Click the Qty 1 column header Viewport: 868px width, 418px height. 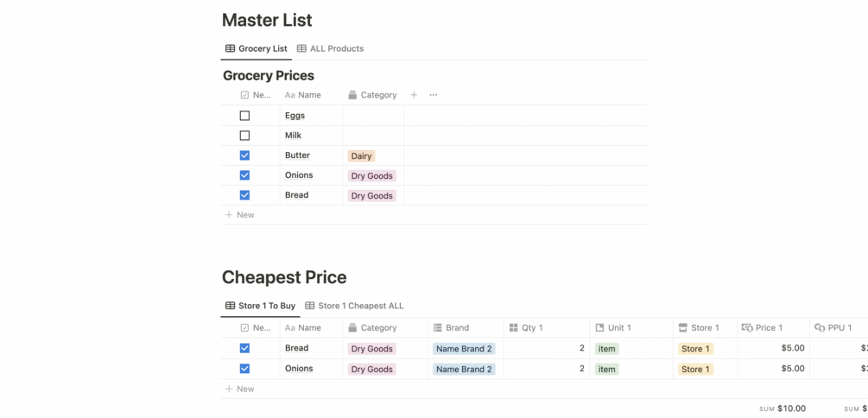(x=532, y=328)
